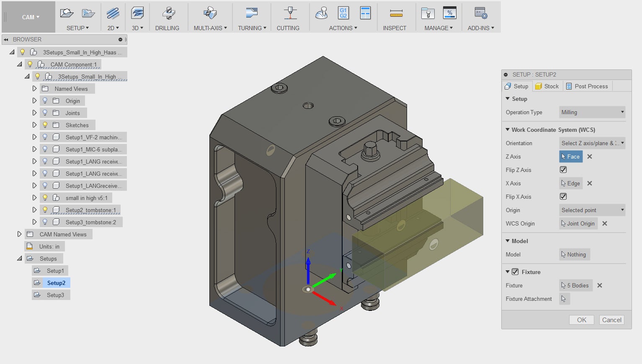Select Setup3 in the Setups tree

55,295
